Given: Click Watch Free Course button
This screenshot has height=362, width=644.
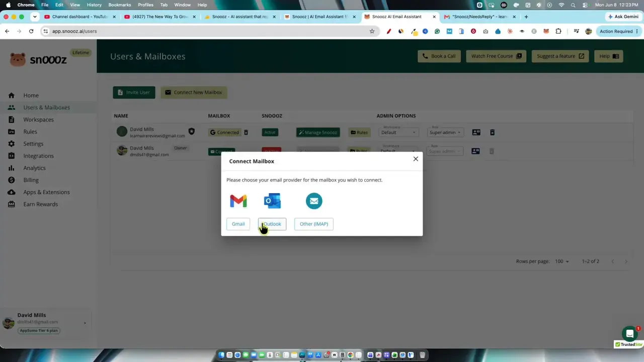Looking at the screenshot, I should pyautogui.click(x=496, y=56).
